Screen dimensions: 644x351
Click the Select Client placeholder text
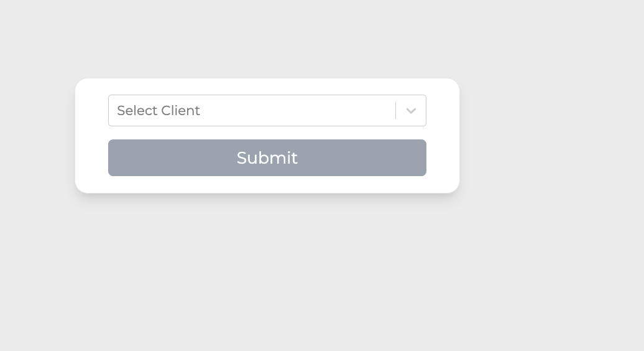tap(159, 111)
